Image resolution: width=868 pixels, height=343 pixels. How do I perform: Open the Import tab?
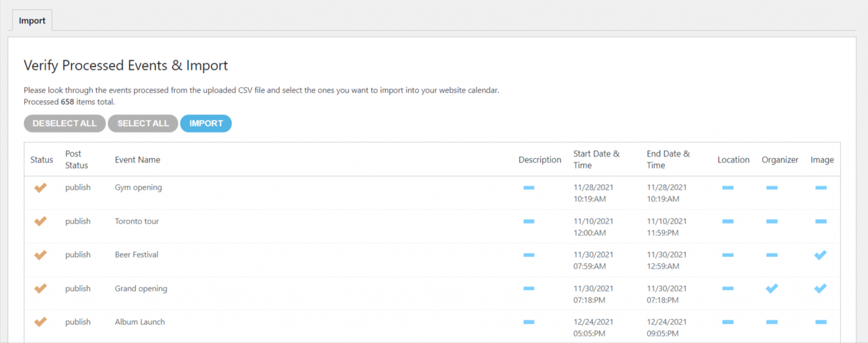click(32, 20)
